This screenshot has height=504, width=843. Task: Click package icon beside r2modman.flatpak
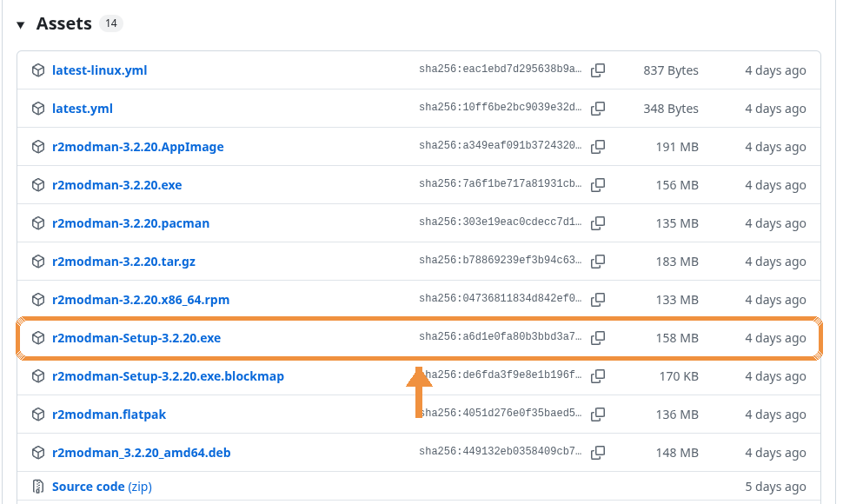(x=38, y=414)
